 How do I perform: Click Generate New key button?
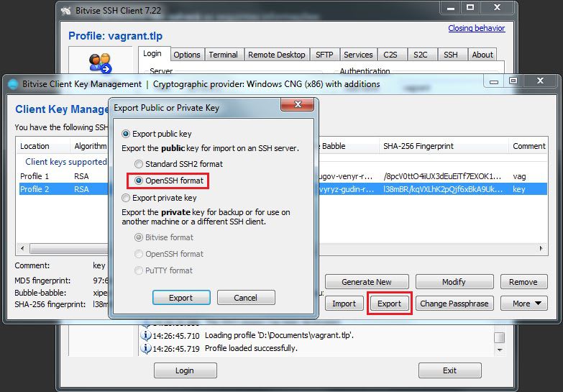[x=367, y=282]
